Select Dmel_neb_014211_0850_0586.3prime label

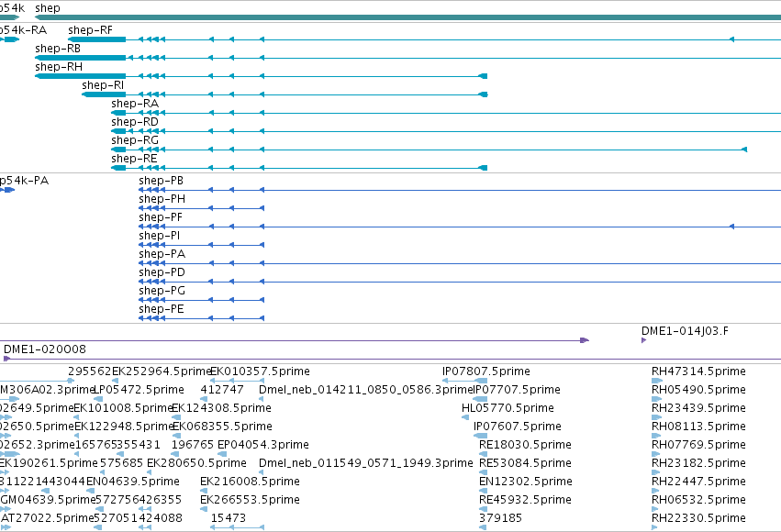click(365, 390)
